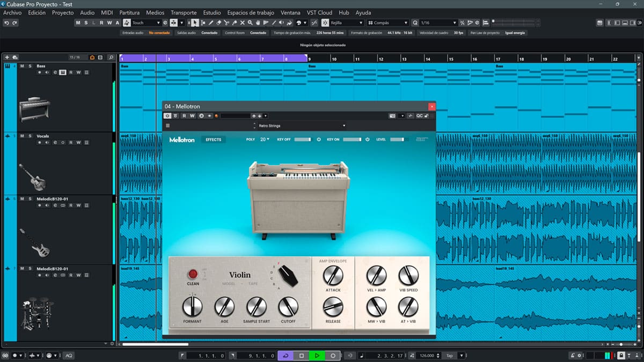Select the Glue tool
This screenshot has width=644, height=362.
(x=235, y=23)
